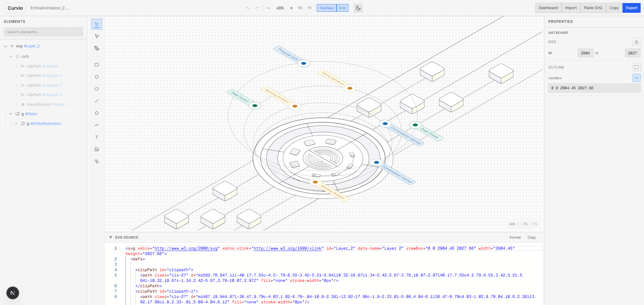Select the Image tool

pyautogui.click(x=97, y=149)
